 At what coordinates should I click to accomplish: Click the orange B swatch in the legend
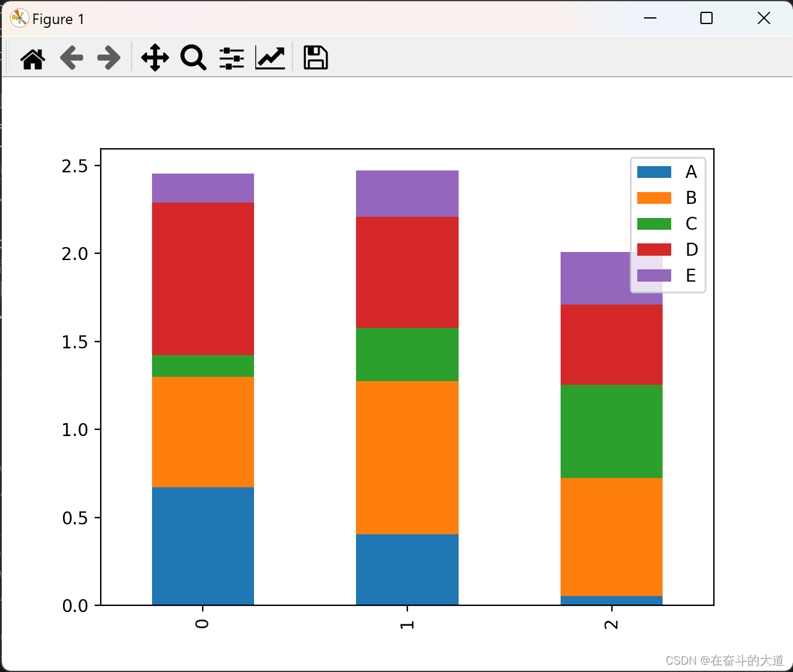(x=654, y=198)
